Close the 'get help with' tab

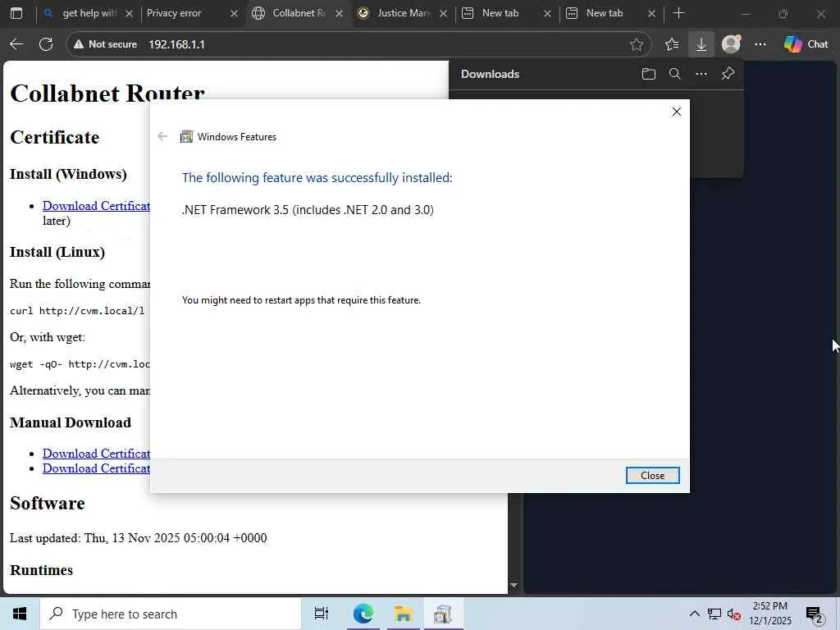(x=129, y=14)
